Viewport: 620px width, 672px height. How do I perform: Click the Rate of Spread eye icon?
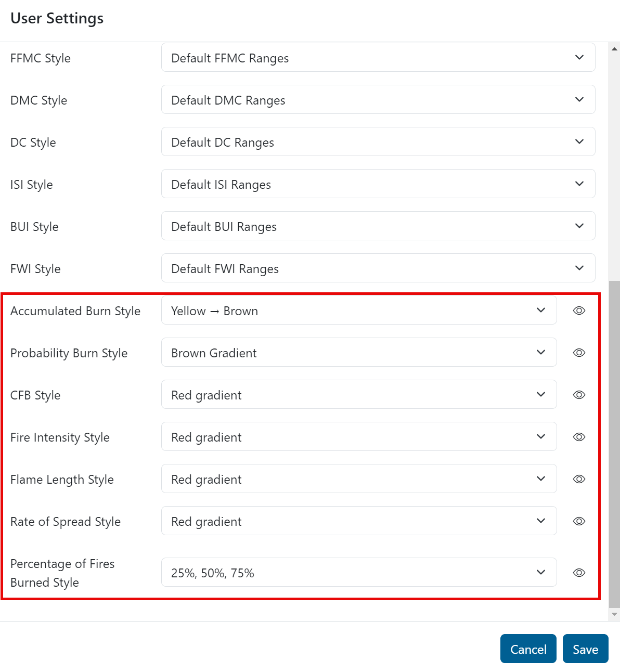pyautogui.click(x=579, y=521)
